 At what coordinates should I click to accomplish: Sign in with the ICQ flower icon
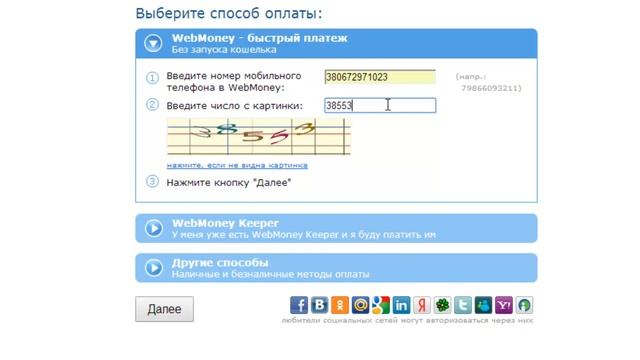coord(442,305)
